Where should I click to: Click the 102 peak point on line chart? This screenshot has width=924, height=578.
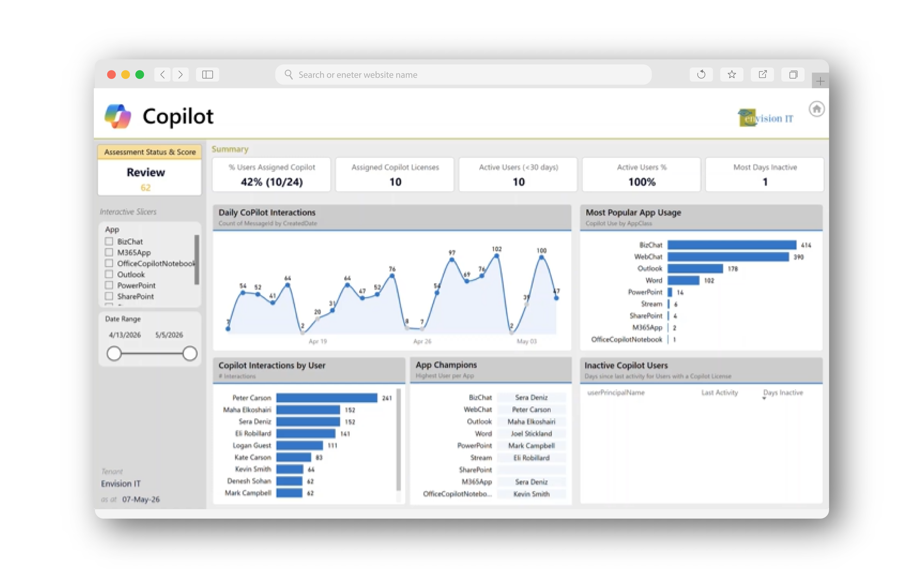[x=497, y=256]
